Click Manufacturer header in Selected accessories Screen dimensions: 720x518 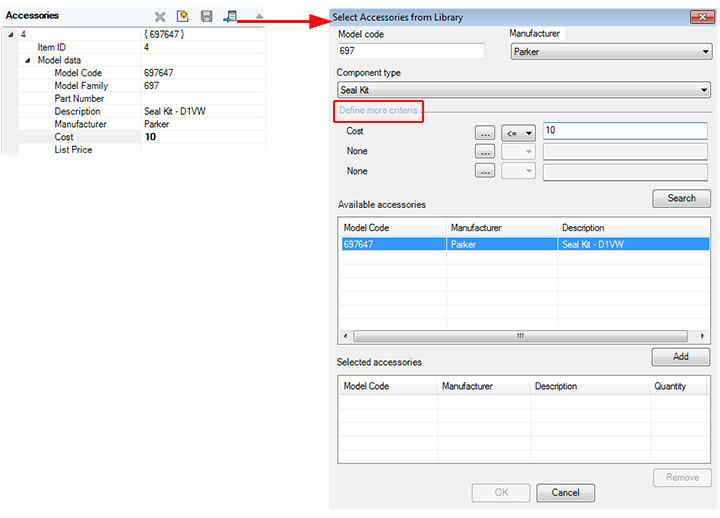[484, 386]
